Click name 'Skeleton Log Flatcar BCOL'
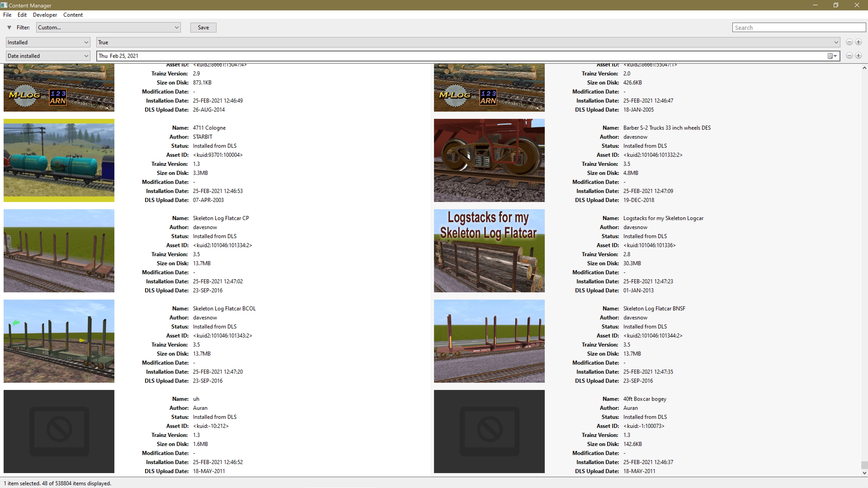 click(x=224, y=308)
